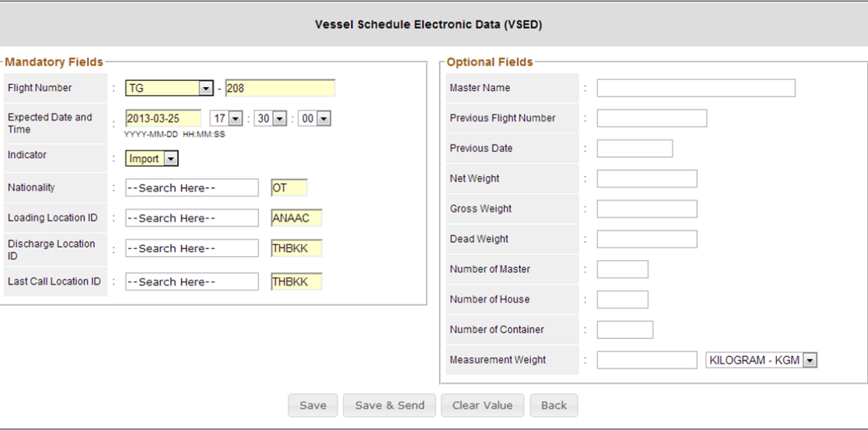
Task: Click the Gross Weight input field
Action: pos(646,209)
